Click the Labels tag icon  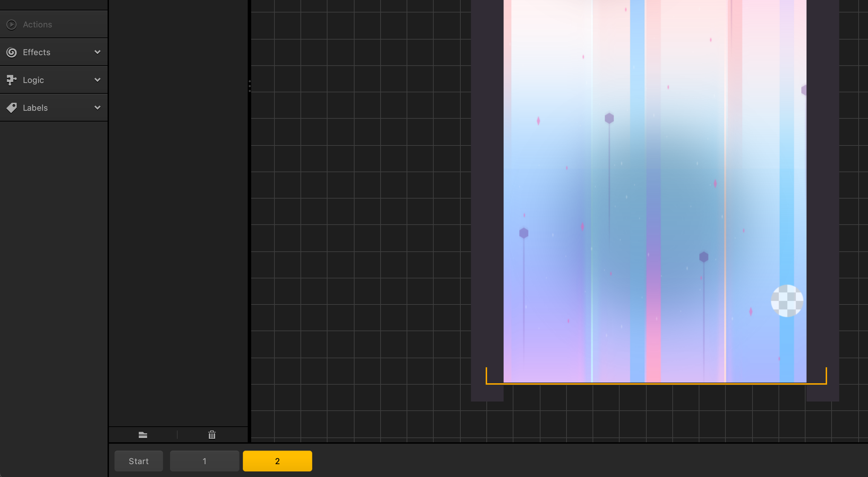click(11, 108)
